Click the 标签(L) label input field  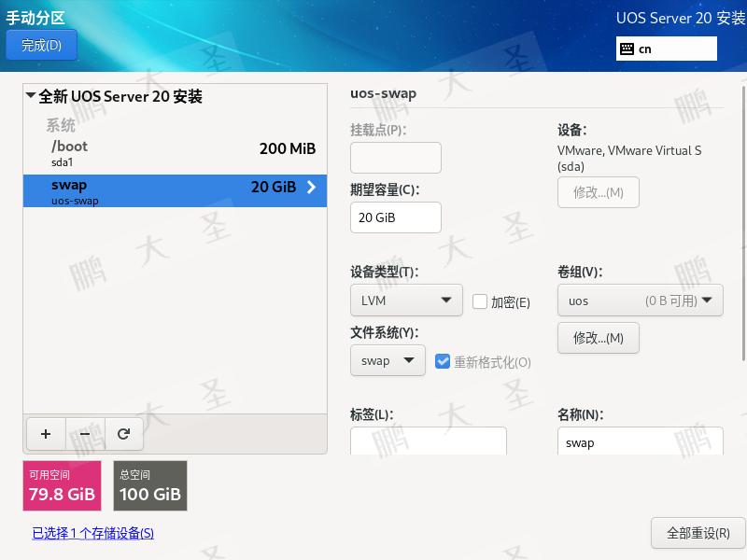pyautogui.click(x=429, y=441)
